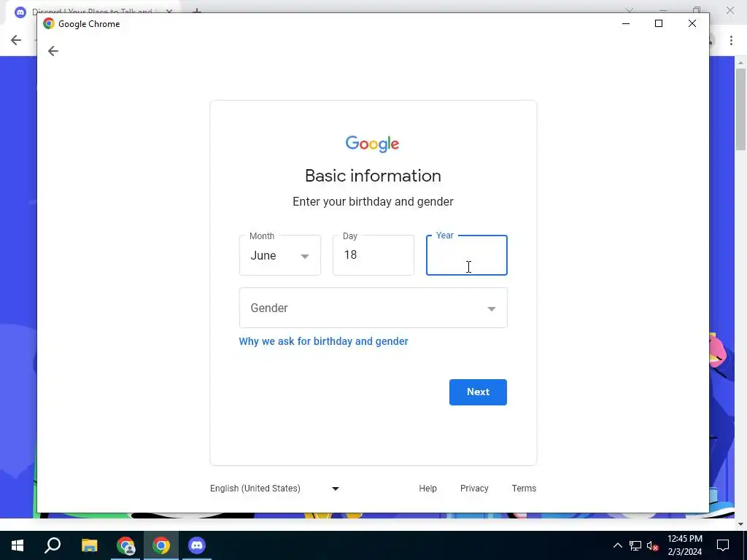Open the Windows Start menu
The width and height of the screenshot is (747, 560).
(18, 545)
